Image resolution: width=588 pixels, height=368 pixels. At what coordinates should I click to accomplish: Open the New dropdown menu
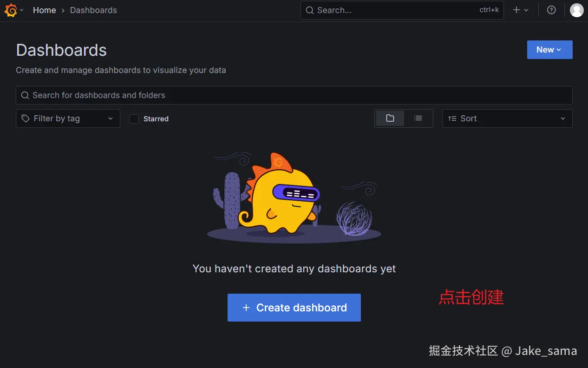tap(549, 50)
